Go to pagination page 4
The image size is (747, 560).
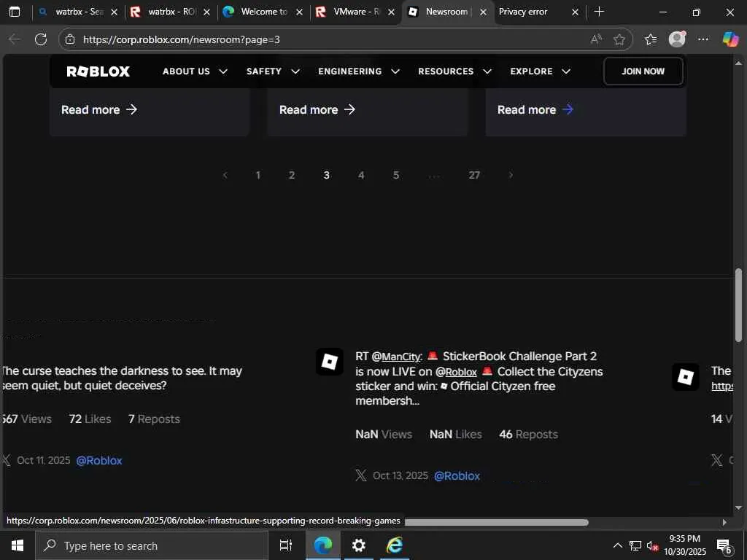coord(361,175)
